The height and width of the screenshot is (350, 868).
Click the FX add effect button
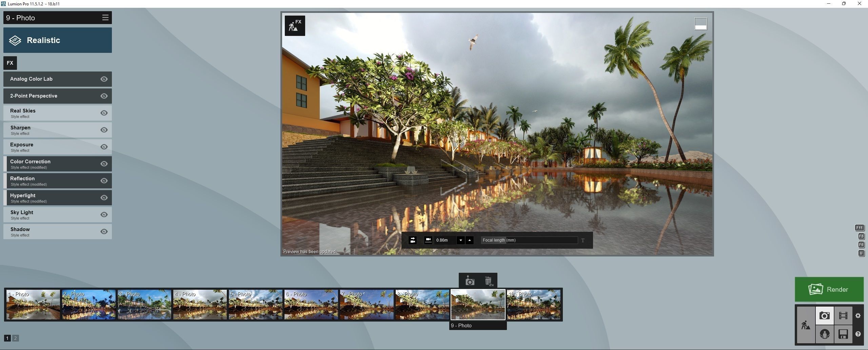10,63
